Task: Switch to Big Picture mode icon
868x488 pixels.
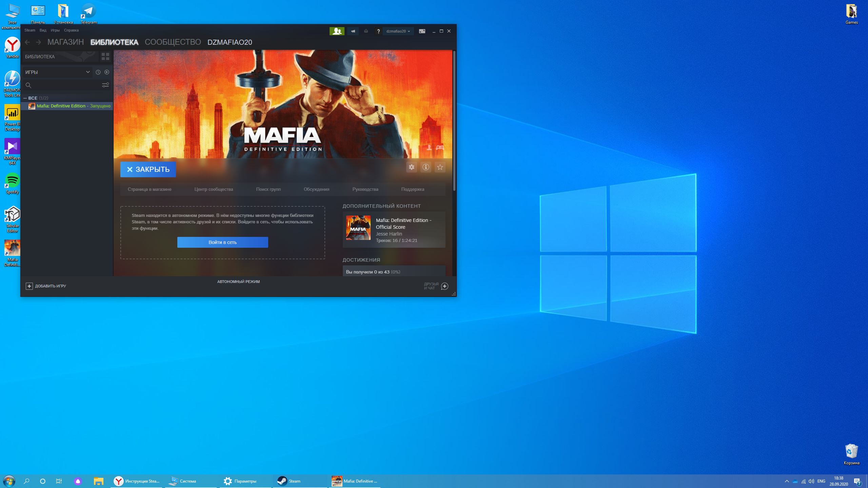Action: [422, 31]
